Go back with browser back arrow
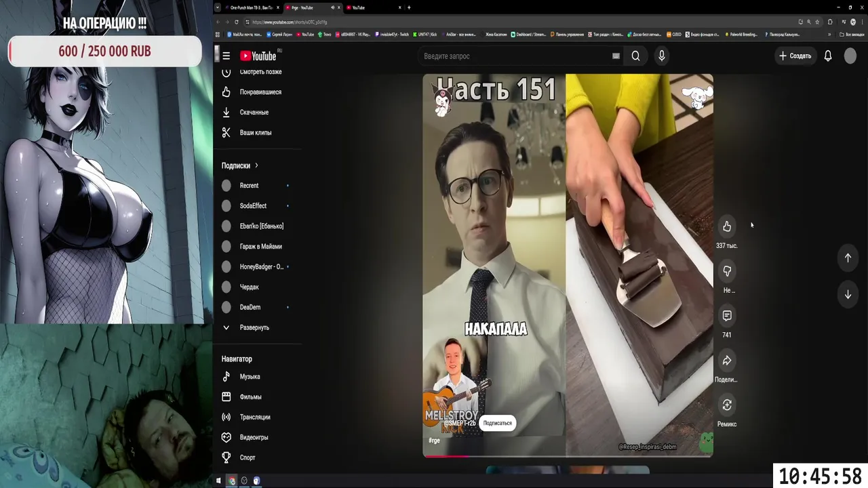 (x=219, y=22)
